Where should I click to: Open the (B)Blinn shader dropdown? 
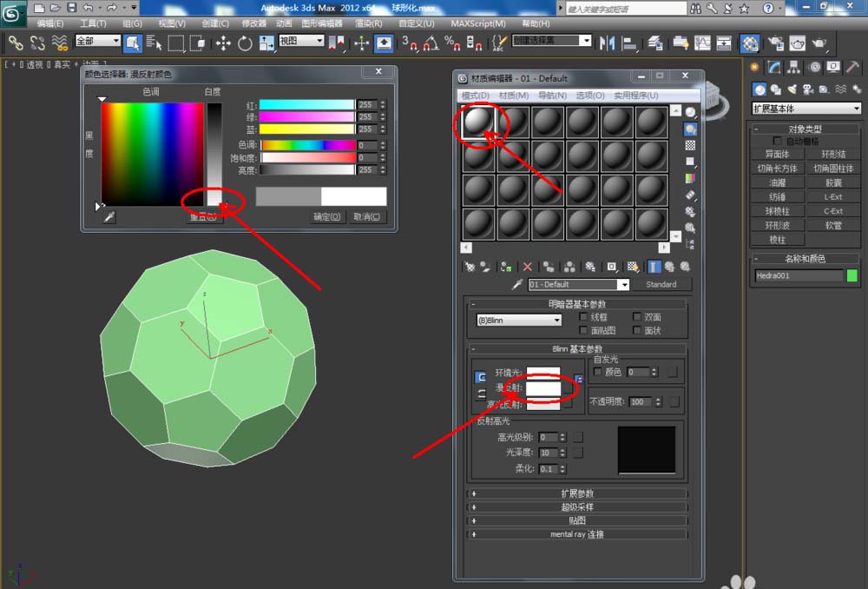[519, 321]
